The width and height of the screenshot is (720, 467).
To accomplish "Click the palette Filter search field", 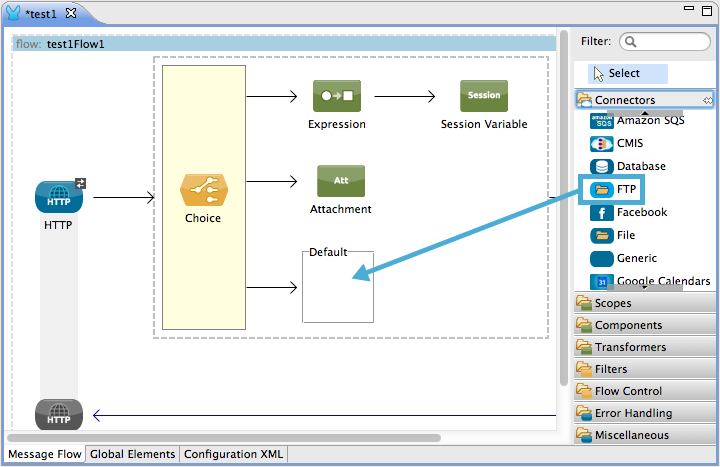I will click(665, 42).
